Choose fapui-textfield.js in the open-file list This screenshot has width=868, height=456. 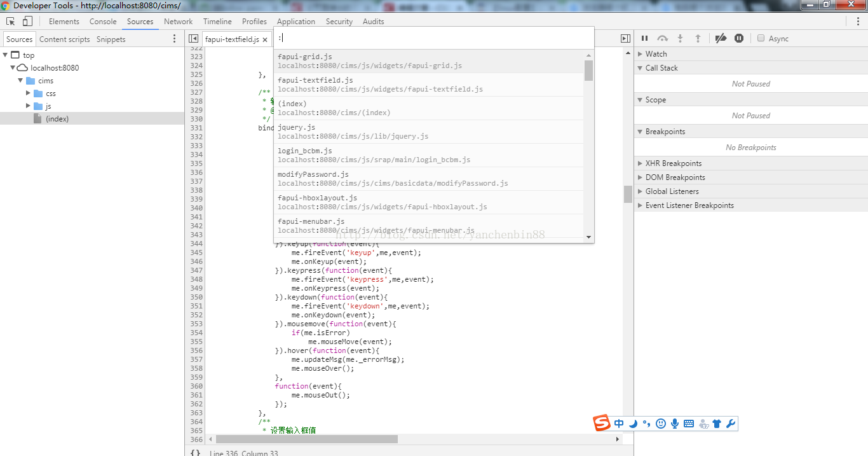click(x=429, y=85)
